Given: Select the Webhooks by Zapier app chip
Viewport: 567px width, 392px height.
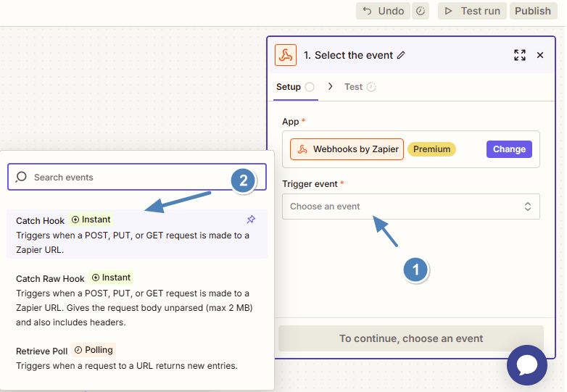Looking at the screenshot, I should tap(347, 149).
